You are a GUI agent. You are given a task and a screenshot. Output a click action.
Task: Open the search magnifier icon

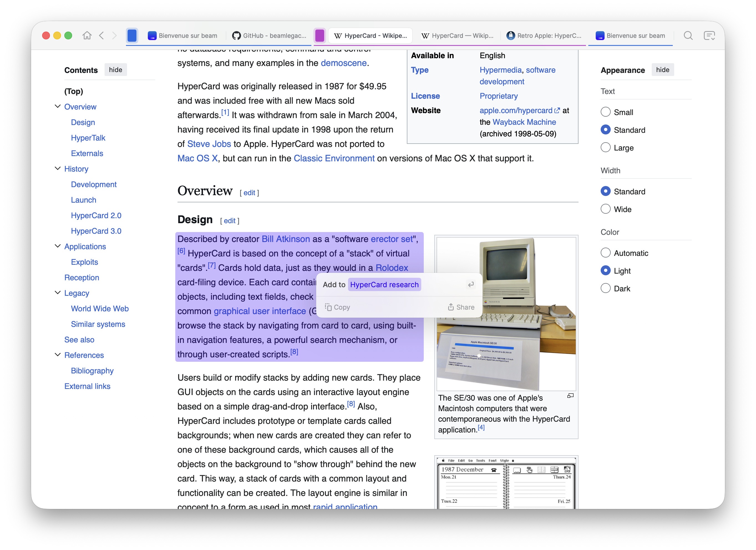688,35
